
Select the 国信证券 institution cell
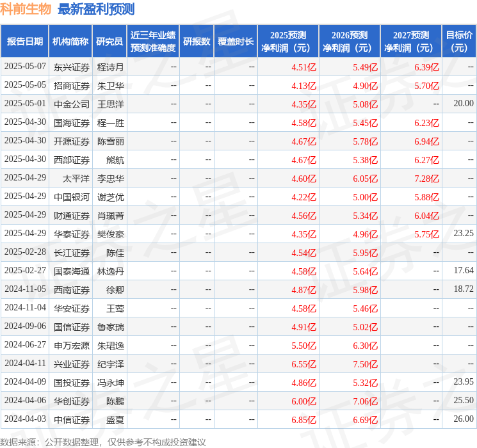72,327
